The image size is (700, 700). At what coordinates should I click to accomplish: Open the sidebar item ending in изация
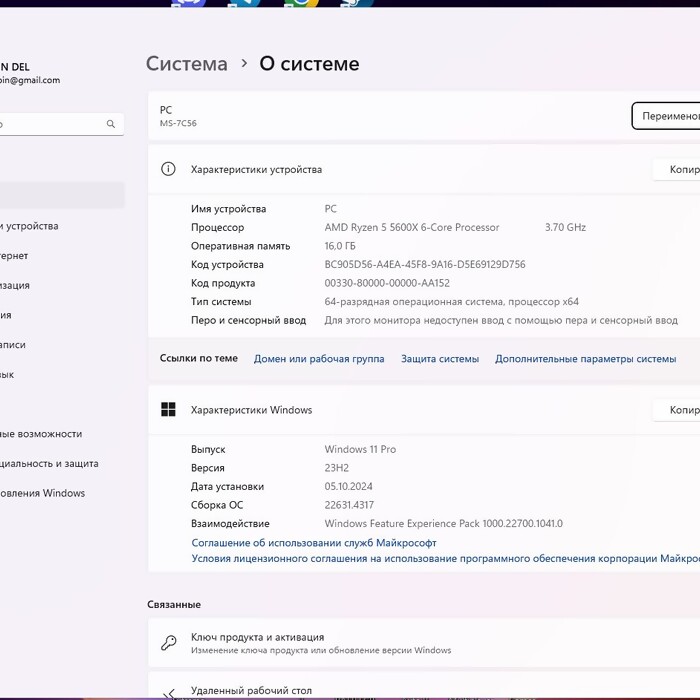coord(15,285)
